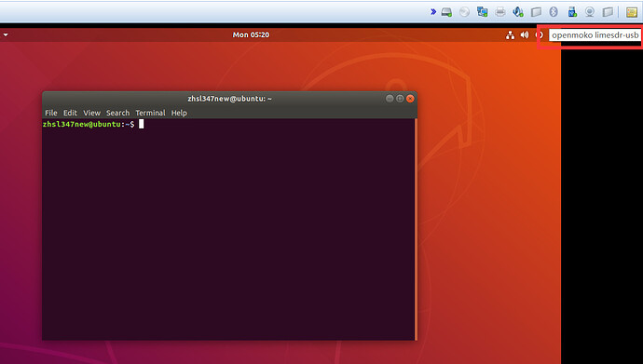Viewport: 643px width, 364px height.
Task: Click the zhsl347new@ubuntu:~$ prompt text
Action: 89,124
